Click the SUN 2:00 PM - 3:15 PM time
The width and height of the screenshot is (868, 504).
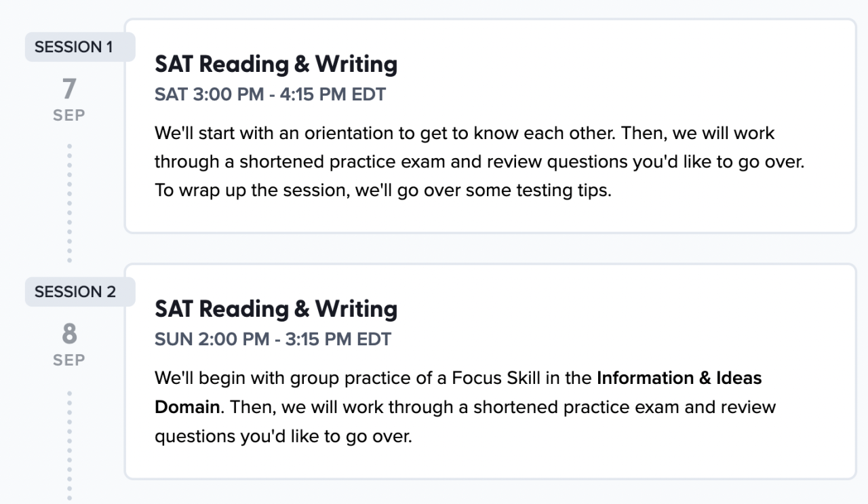point(273,339)
